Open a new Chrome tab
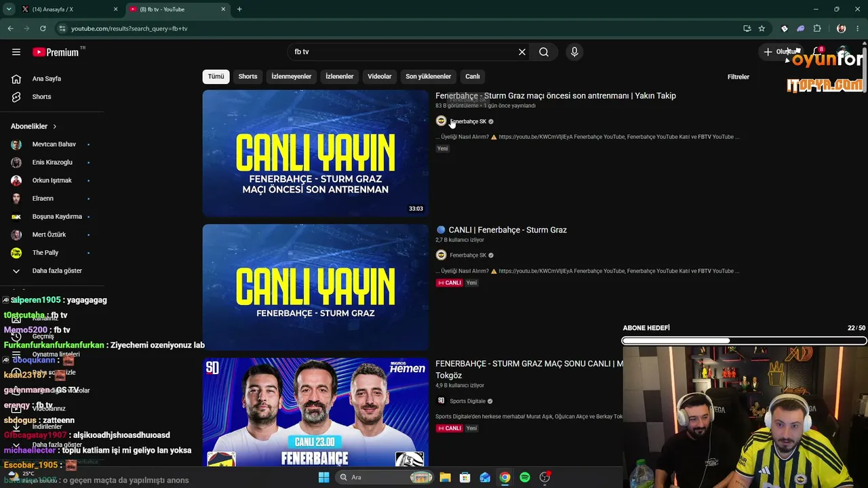The image size is (868, 488). coord(239,9)
